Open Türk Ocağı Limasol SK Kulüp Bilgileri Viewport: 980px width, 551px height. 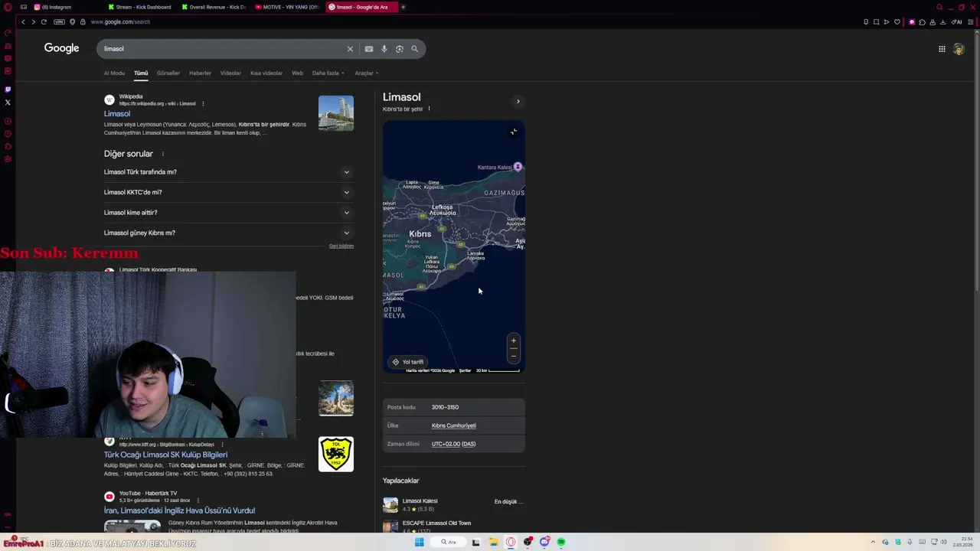(165, 455)
